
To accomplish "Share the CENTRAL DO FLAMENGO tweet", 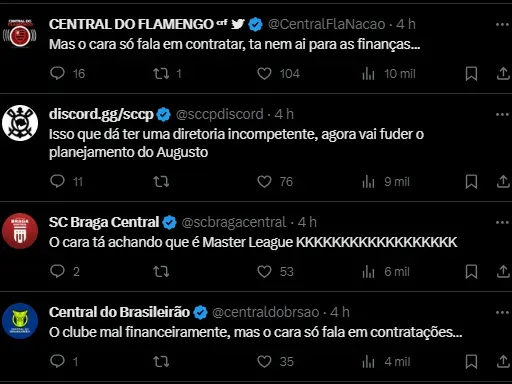I will click(503, 74).
